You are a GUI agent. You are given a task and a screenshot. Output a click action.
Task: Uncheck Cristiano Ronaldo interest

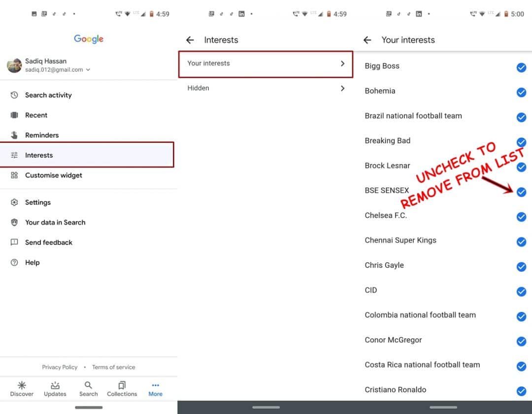(x=522, y=391)
